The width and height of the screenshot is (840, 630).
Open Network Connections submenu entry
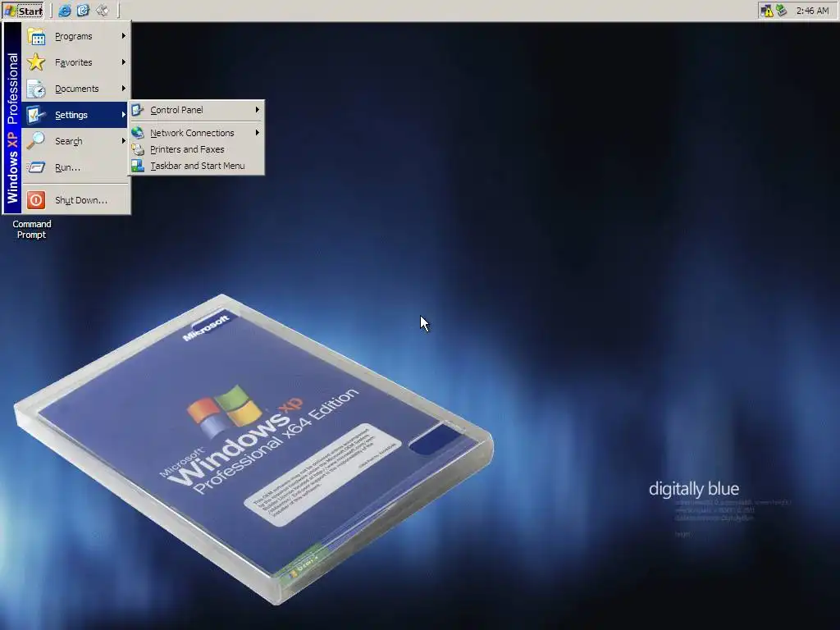197,133
